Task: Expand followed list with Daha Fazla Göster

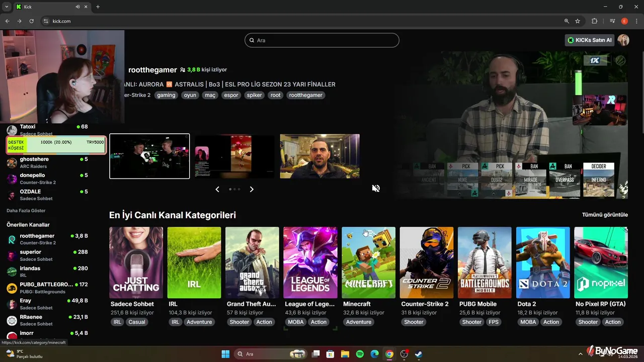Action: pyautogui.click(x=26, y=211)
